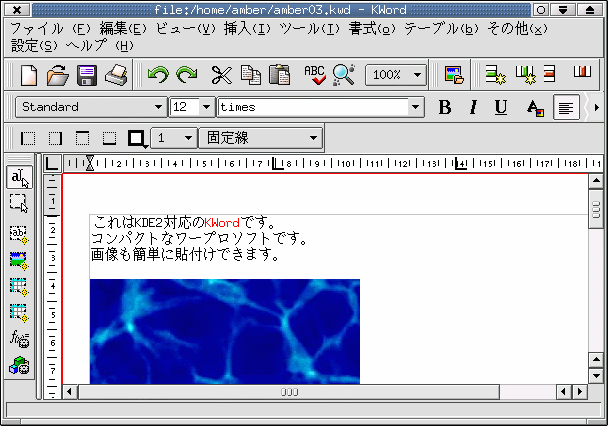608x426 pixels.
Task: Redo the action with the green arrow
Action: tap(187, 75)
